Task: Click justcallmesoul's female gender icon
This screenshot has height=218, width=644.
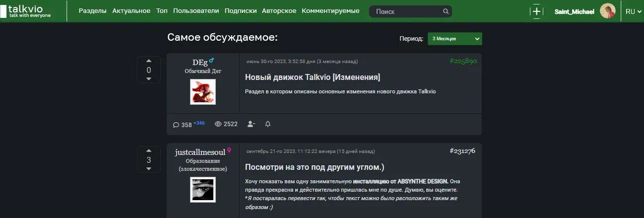Action: [229, 150]
